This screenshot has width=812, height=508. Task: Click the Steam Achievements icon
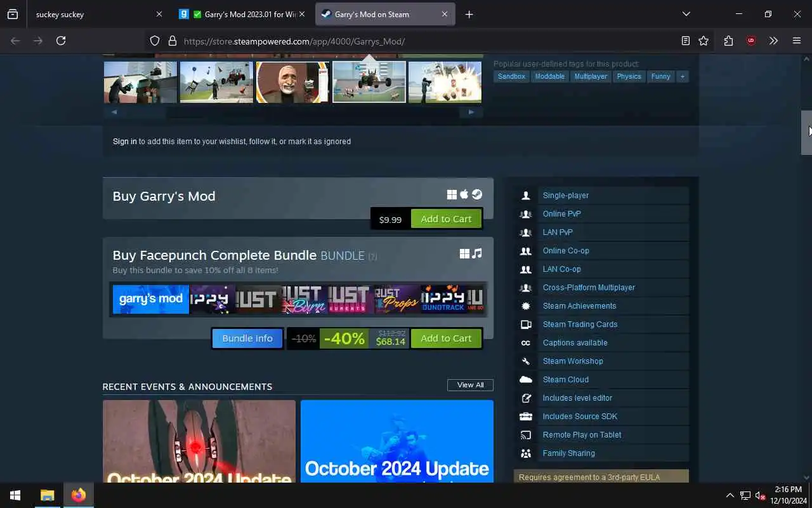[x=525, y=306]
